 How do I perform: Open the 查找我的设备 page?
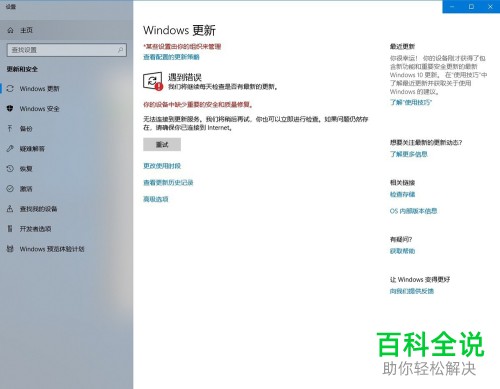tap(67, 209)
